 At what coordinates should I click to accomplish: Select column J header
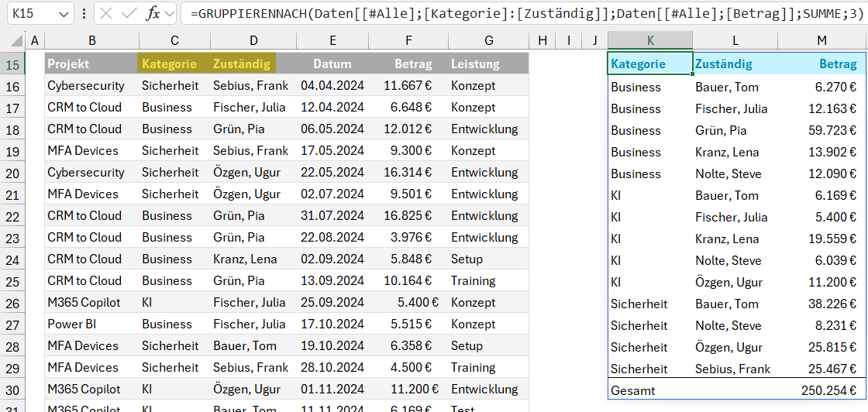click(x=594, y=39)
